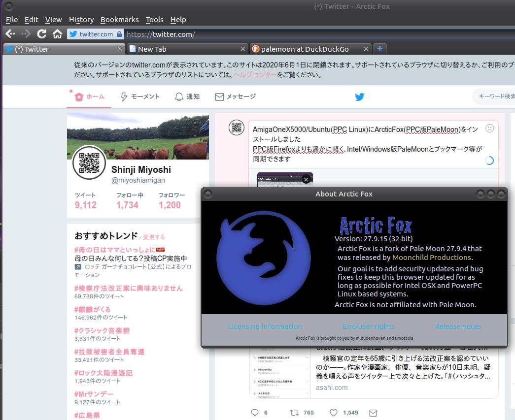The width and height of the screenshot is (515, 420).
Task: Open the Tools menu
Action: (x=155, y=20)
